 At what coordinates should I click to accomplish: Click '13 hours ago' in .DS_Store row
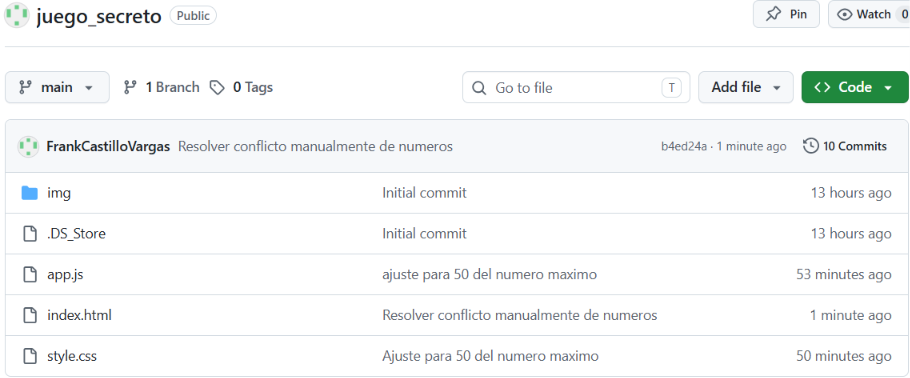coord(851,234)
